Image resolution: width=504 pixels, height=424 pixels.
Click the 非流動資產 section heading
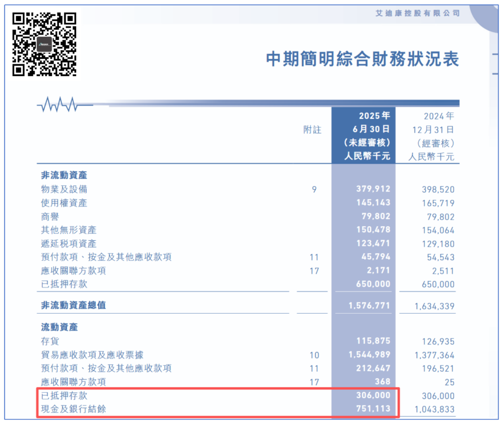coord(64,175)
